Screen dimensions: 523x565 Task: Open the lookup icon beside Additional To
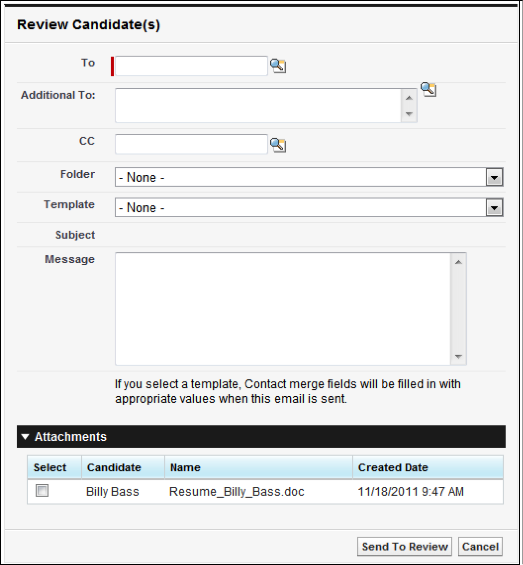(428, 89)
